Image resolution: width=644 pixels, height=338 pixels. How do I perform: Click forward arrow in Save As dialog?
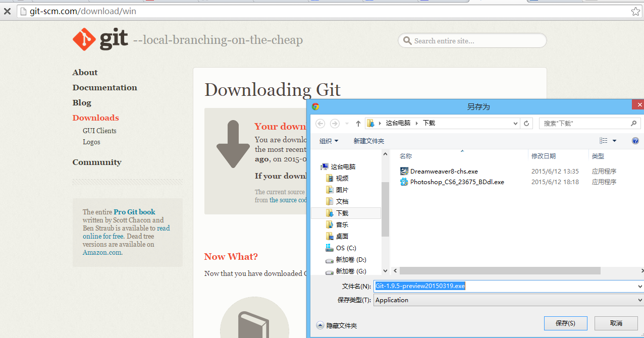tap(335, 123)
